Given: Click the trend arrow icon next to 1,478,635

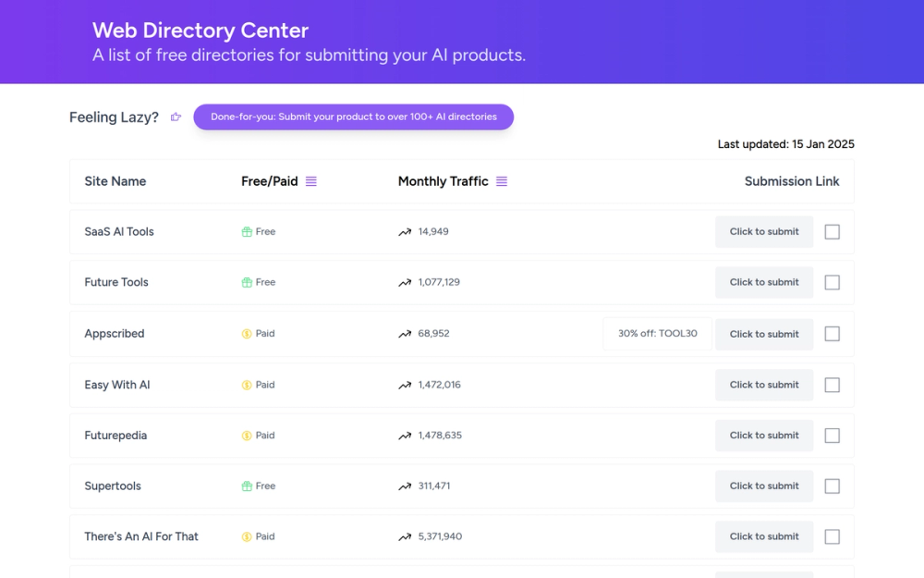Looking at the screenshot, I should pos(405,437).
